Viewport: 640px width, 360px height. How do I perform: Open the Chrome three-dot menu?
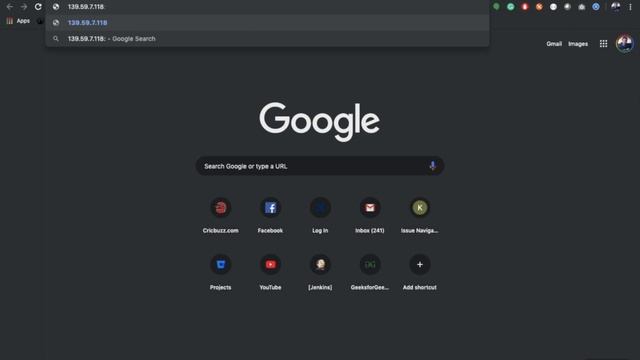[x=630, y=7]
